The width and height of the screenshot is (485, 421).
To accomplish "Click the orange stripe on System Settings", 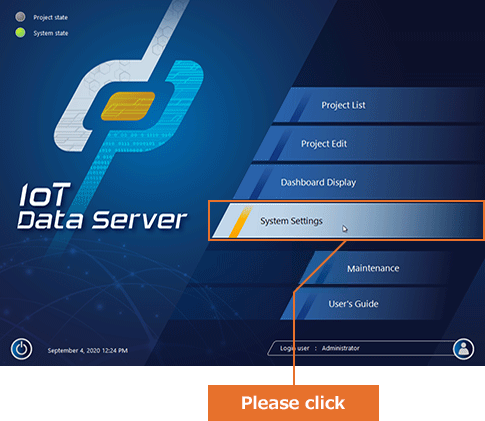I will tap(241, 221).
